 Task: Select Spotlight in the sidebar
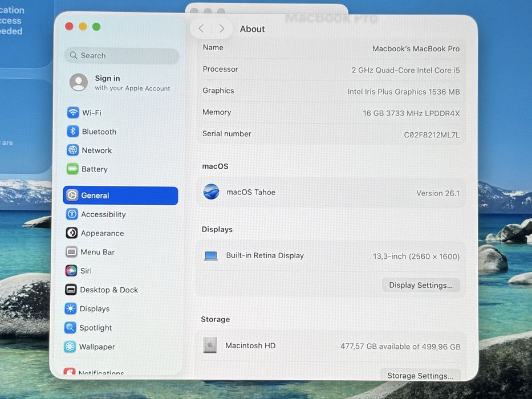(x=119, y=327)
